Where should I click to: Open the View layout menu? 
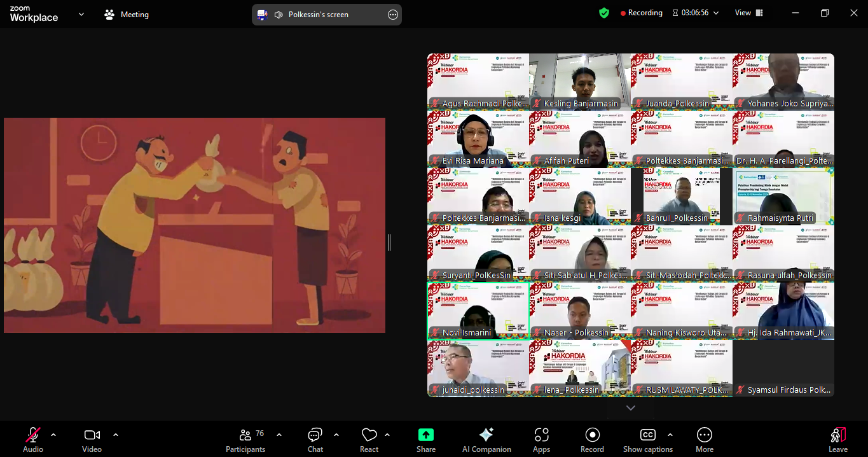pos(748,12)
